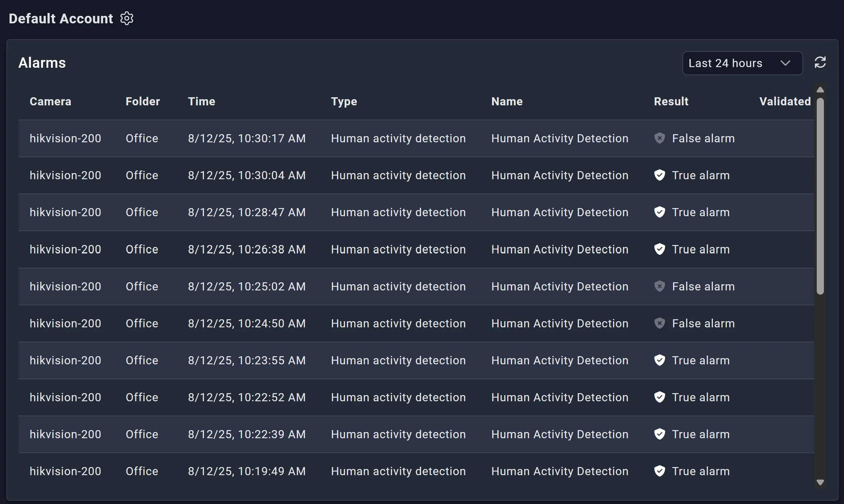Image resolution: width=844 pixels, height=504 pixels.
Task: Click the true alarm shield icon for 10:26:38 AM
Action: click(659, 249)
